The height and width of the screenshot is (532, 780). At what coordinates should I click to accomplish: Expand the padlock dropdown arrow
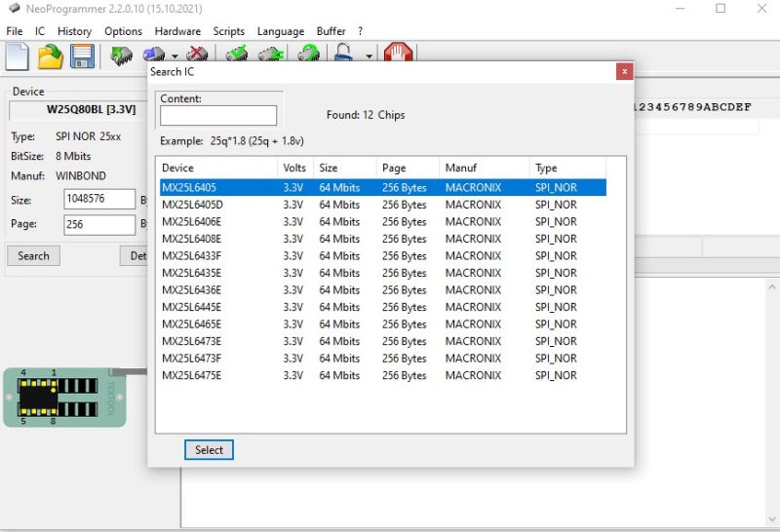point(369,57)
